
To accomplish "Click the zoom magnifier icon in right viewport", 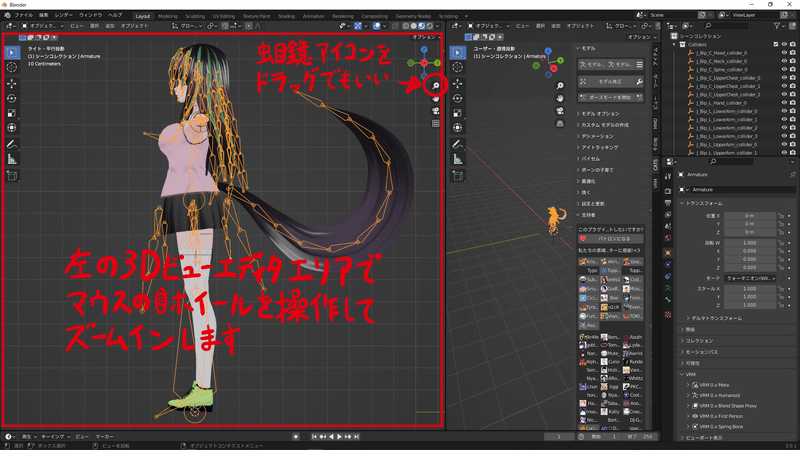I will tap(560, 85).
